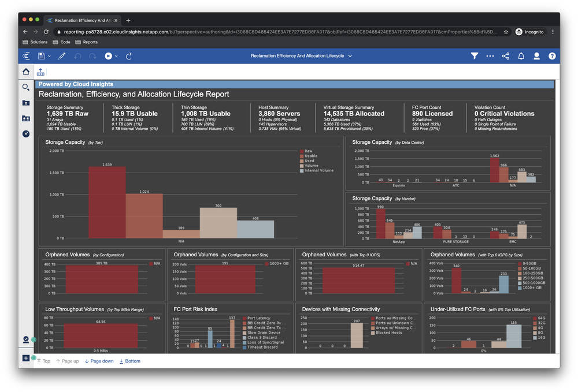Click the browser address bar
Image resolution: width=578 pixels, height=392 pixels.
click(260, 32)
